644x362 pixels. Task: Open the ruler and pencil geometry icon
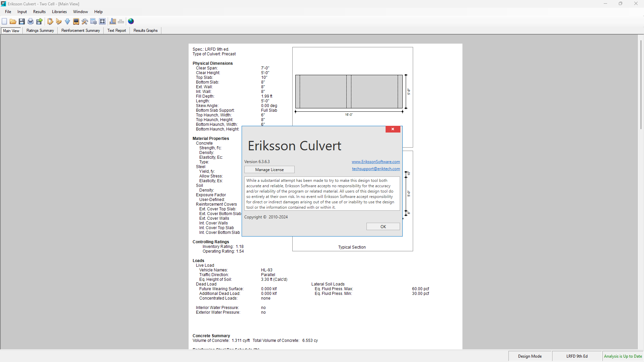(59, 21)
